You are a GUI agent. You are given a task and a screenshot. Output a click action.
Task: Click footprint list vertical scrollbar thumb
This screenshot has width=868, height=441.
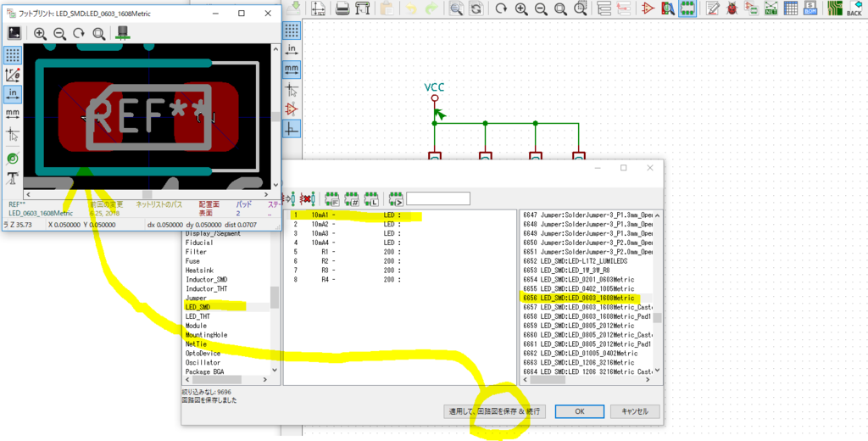657,317
